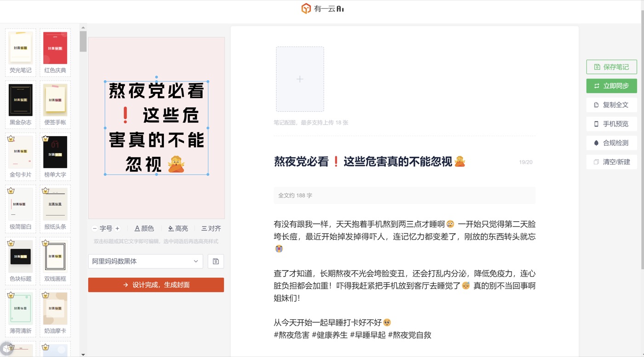Click the 19/20 title character counter
This screenshot has width=644, height=357.
tap(526, 162)
